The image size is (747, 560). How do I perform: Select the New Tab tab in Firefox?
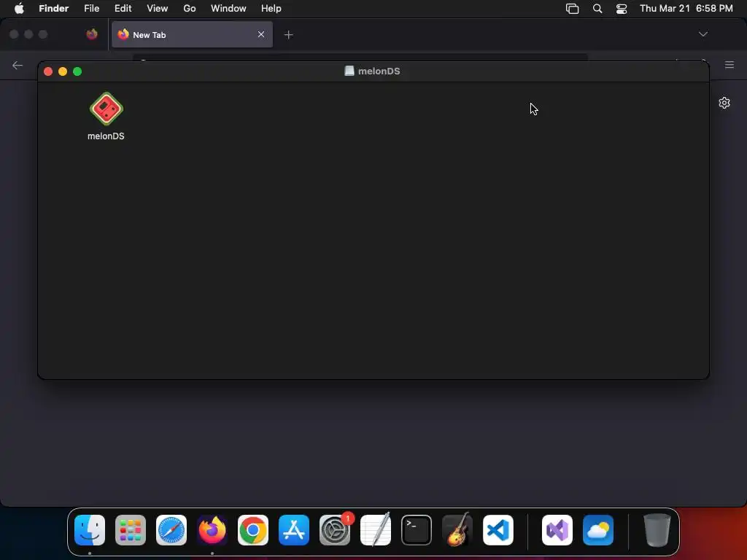pyautogui.click(x=192, y=34)
